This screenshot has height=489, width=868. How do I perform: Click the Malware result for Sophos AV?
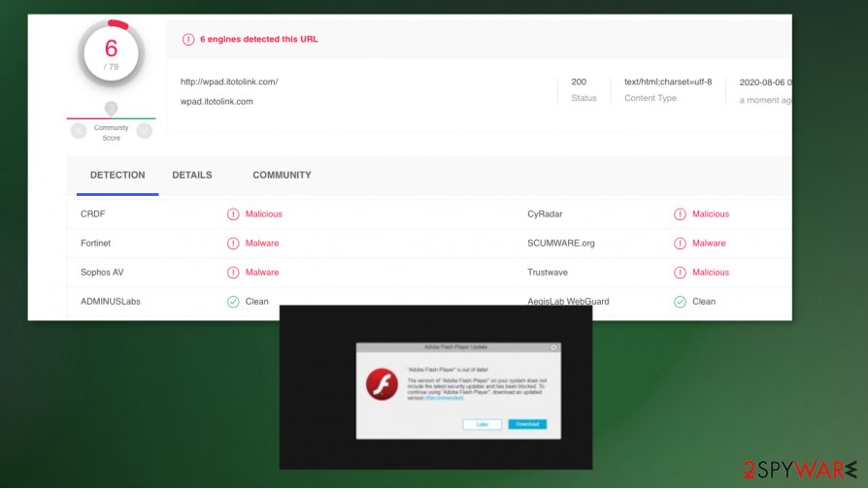click(x=262, y=273)
